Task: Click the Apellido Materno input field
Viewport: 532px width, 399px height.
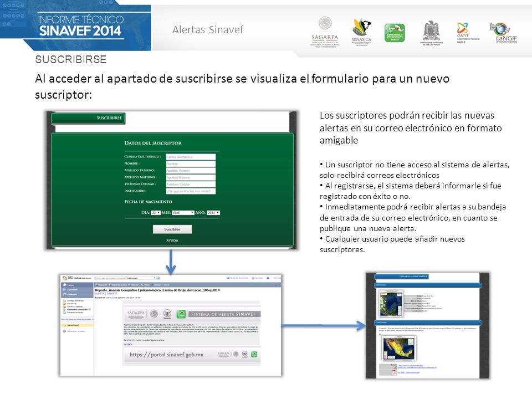Action: coord(191,177)
